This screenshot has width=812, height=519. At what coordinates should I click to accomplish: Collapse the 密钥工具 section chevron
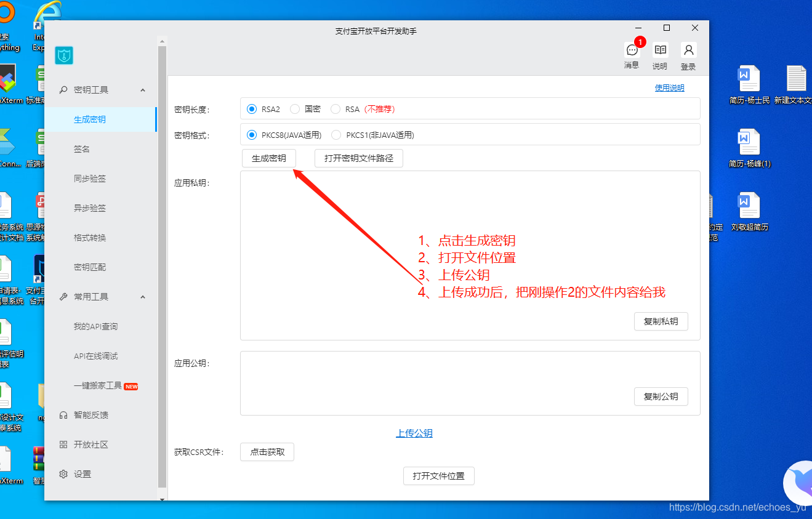(143, 90)
